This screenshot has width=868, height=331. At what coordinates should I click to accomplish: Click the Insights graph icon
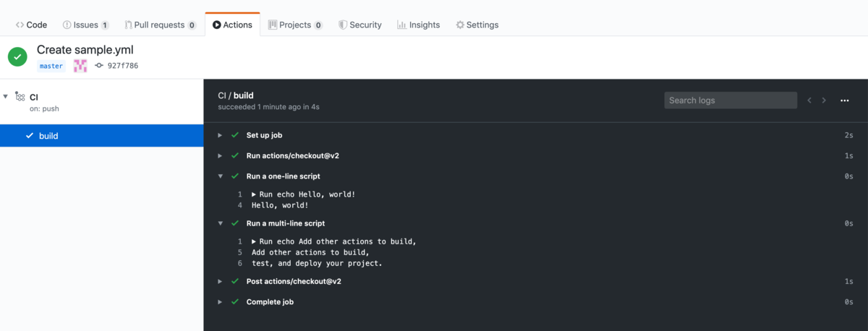point(401,25)
